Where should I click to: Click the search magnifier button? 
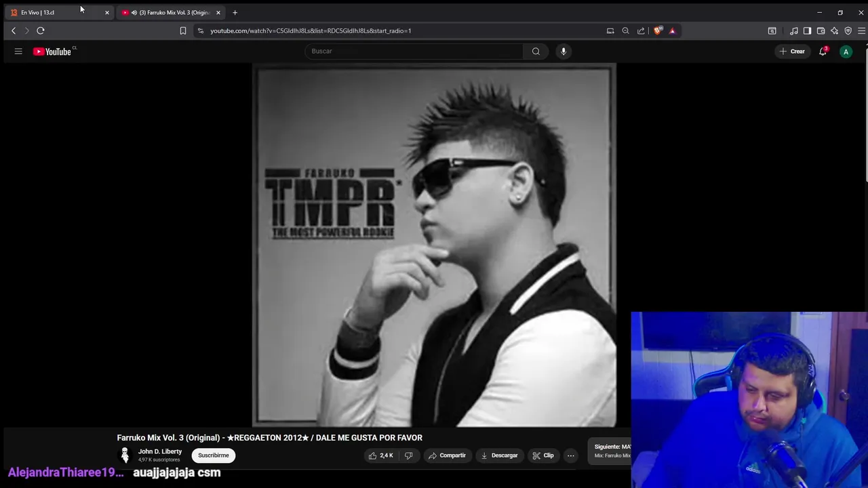[x=536, y=52]
